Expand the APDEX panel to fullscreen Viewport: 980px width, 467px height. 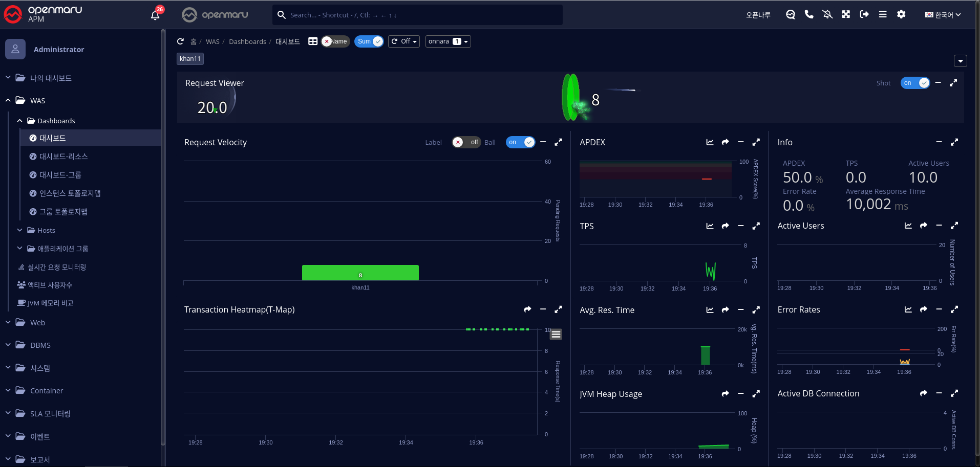(756, 142)
